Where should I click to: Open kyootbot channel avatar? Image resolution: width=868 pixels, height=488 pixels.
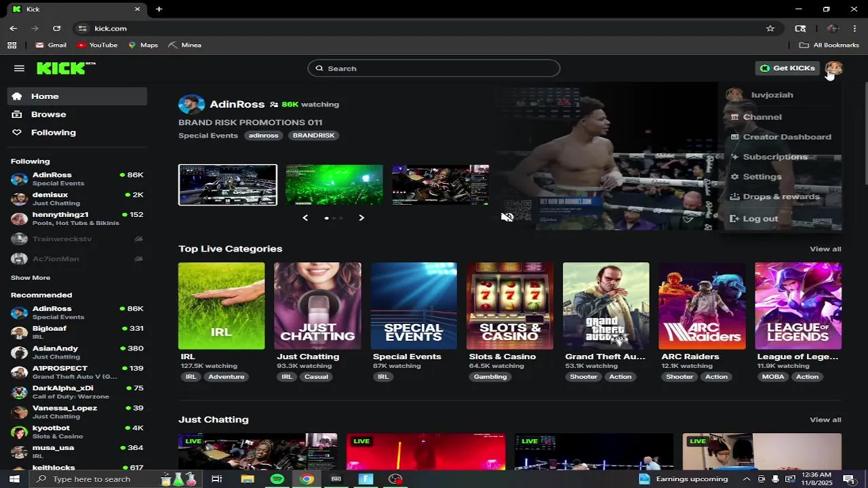click(x=20, y=432)
